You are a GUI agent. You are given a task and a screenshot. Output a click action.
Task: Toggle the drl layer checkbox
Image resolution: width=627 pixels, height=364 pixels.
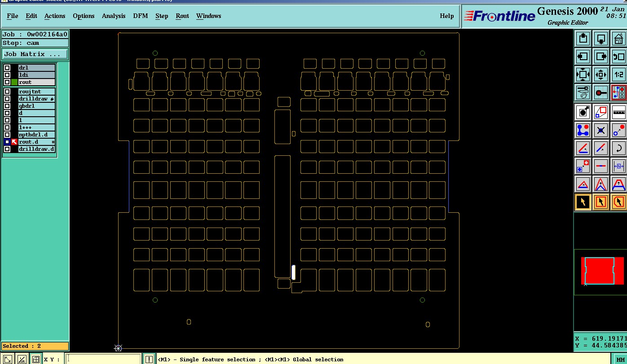(x=7, y=68)
